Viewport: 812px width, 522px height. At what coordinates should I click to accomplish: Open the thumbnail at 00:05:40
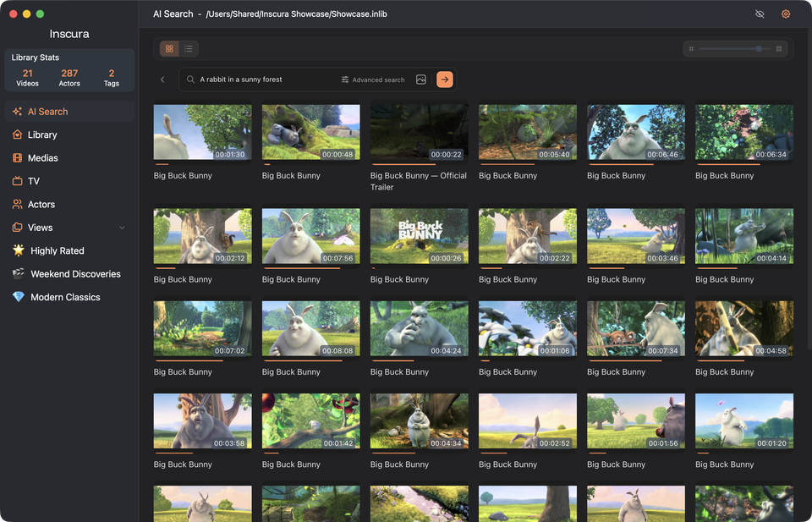click(x=528, y=132)
